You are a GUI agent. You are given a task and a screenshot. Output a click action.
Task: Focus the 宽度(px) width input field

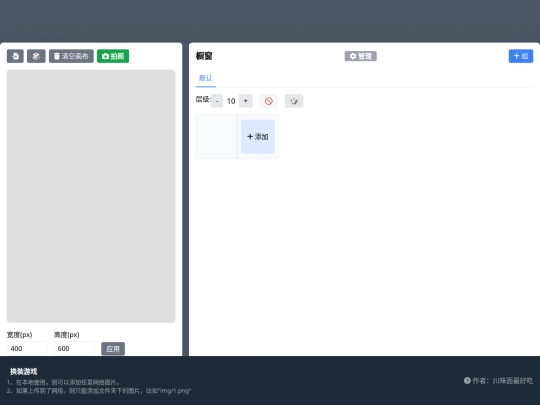[27, 349]
